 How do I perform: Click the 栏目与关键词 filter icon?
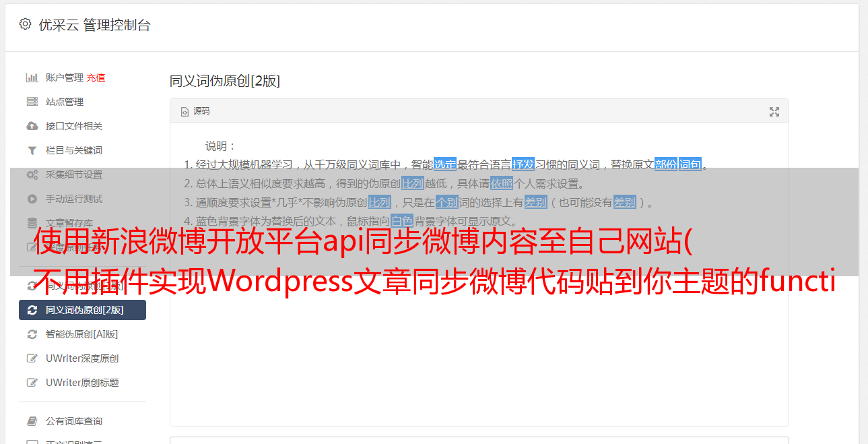[x=32, y=150]
